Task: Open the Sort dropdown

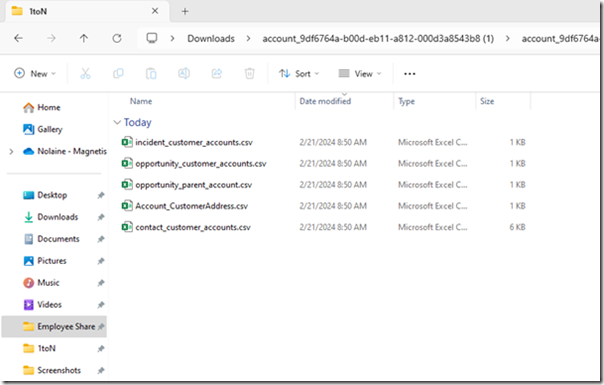Action: [299, 73]
